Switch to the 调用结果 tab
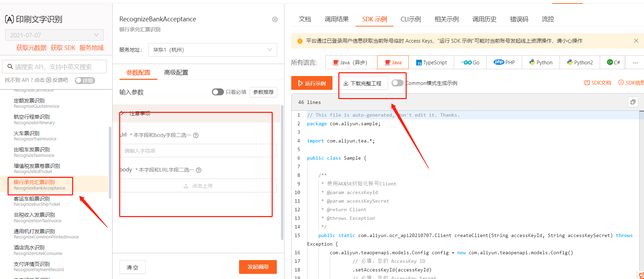 (337, 19)
